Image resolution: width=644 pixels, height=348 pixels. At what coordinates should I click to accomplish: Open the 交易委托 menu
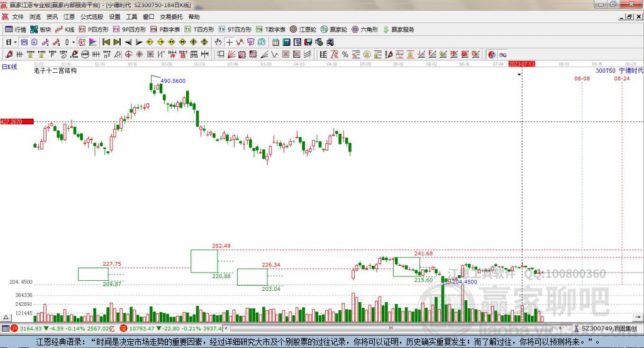171,17
